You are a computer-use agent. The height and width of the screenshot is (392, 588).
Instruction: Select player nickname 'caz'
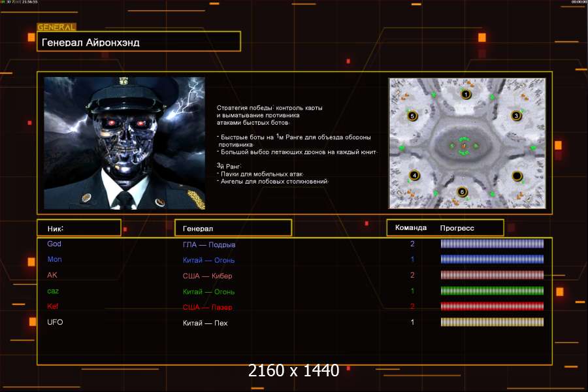point(53,291)
